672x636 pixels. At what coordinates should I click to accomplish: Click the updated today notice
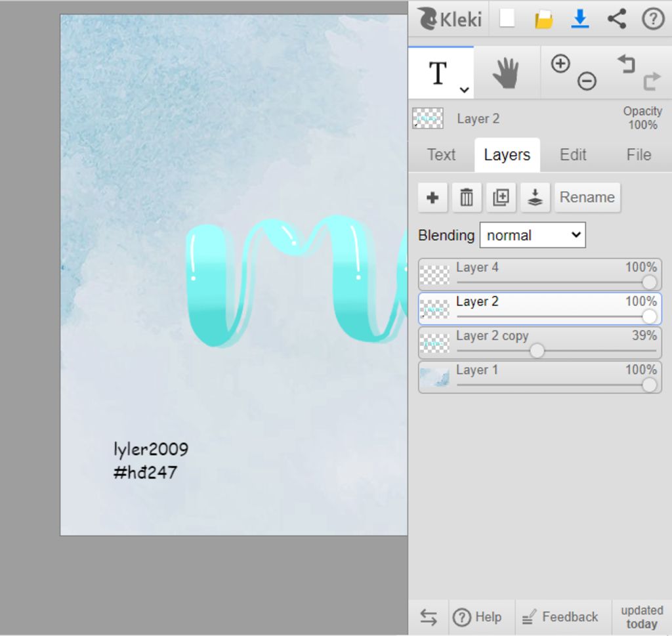(642, 617)
